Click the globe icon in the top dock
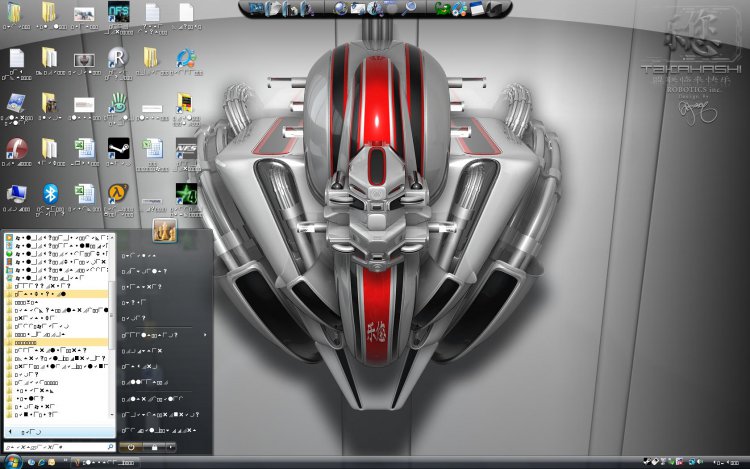The width and height of the screenshot is (750, 469). click(340, 9)
